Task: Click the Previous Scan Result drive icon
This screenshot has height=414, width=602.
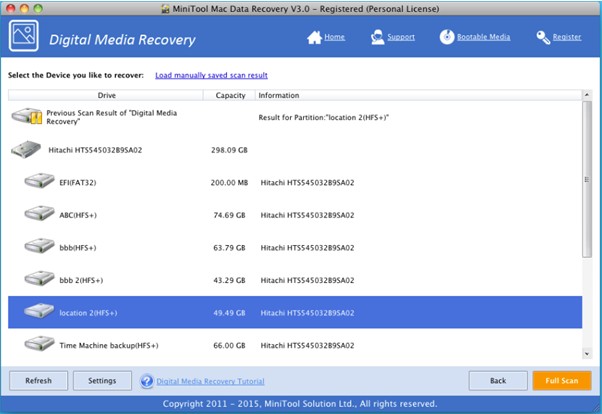Action: point(26,116)
